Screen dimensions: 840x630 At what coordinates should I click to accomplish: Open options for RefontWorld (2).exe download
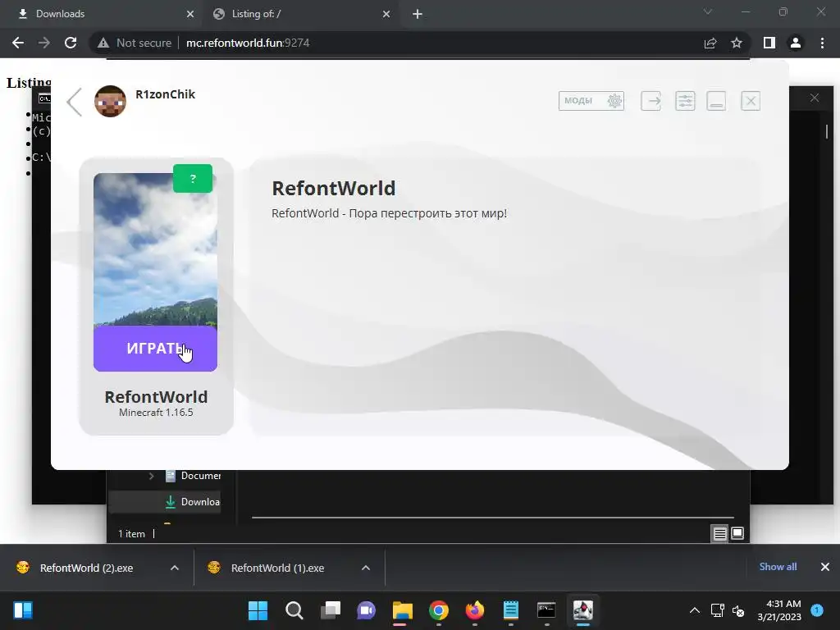click(x=175, y=568)
